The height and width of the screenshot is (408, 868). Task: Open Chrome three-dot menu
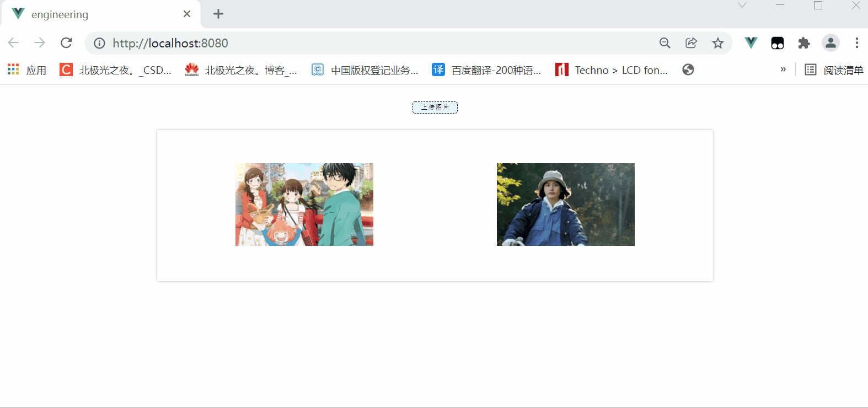click(x=857, y=43)
